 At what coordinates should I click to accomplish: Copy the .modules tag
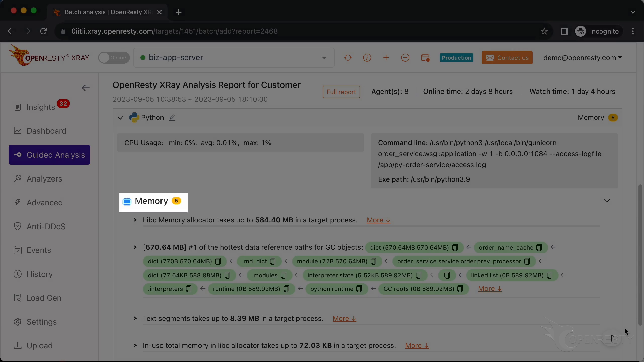(284, 275)
